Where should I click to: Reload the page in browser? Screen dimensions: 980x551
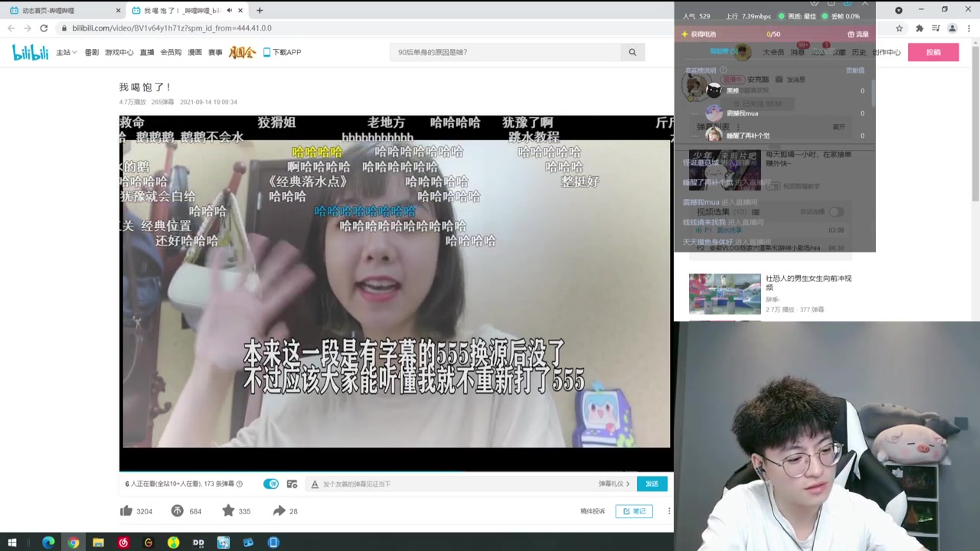point(44,28)
